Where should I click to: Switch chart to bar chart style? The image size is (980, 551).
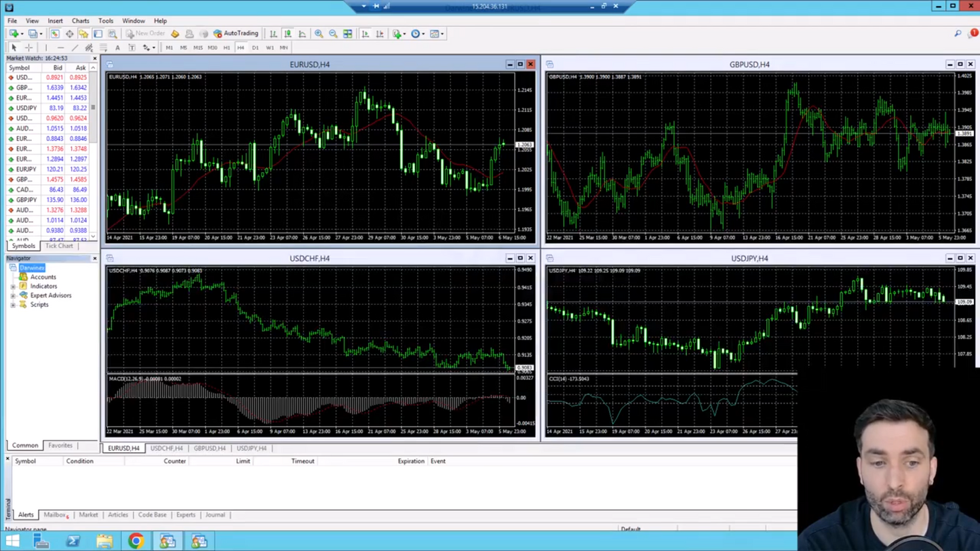273,33
